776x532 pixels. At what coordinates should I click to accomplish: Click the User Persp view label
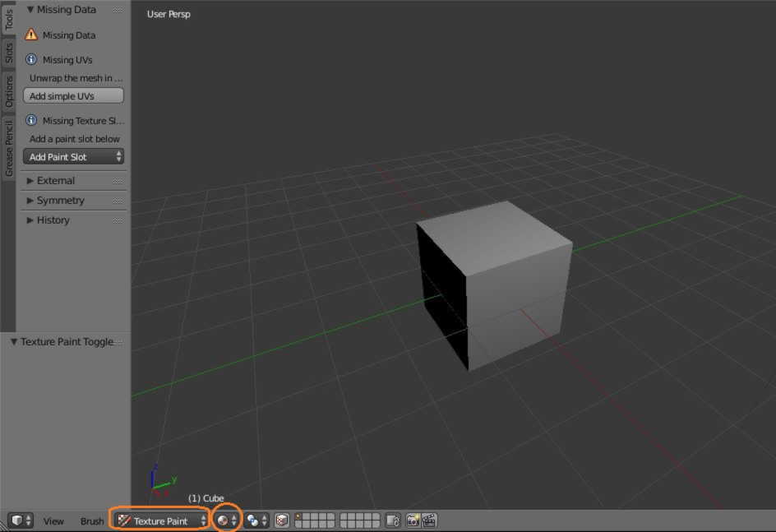coord(169,14)
